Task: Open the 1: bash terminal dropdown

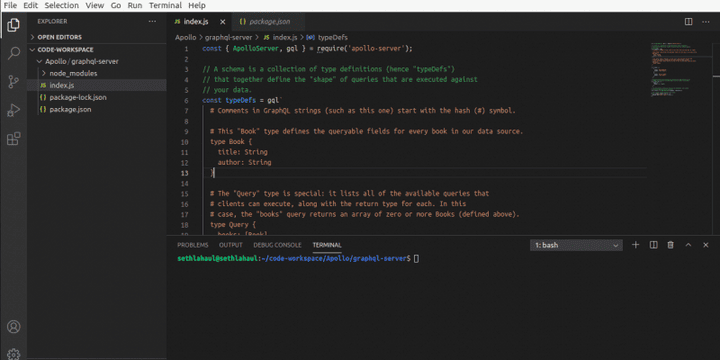Action: tap(576, 245)
